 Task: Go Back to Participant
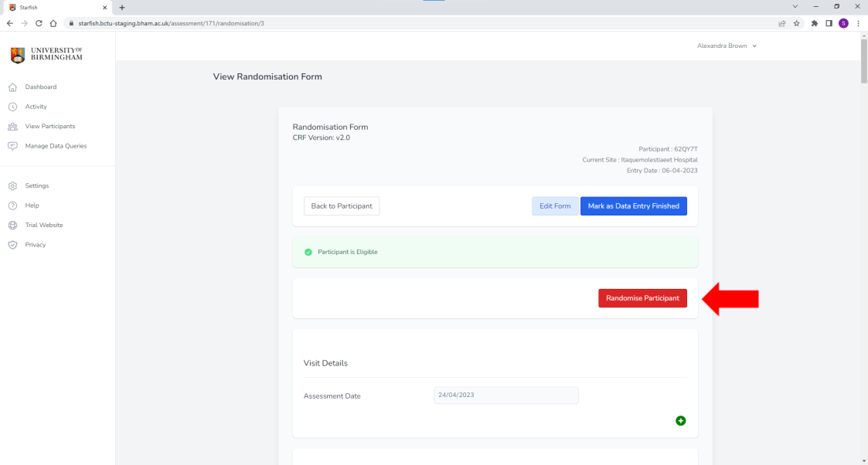pos(342,206)
